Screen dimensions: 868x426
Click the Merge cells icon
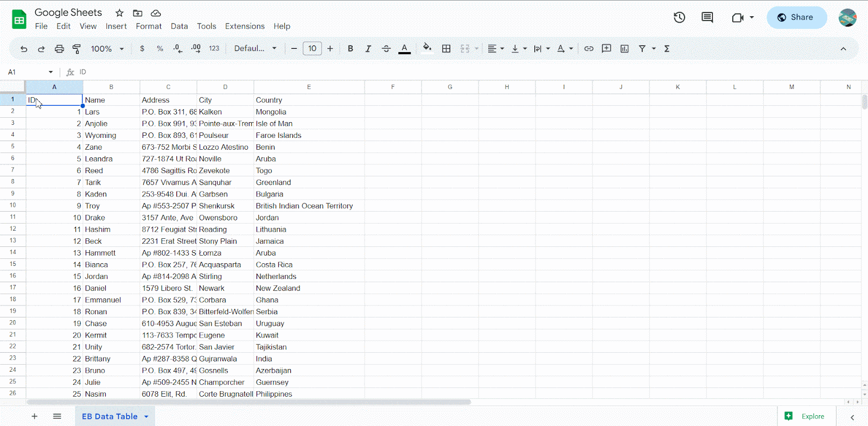click(x=465, y=49)
